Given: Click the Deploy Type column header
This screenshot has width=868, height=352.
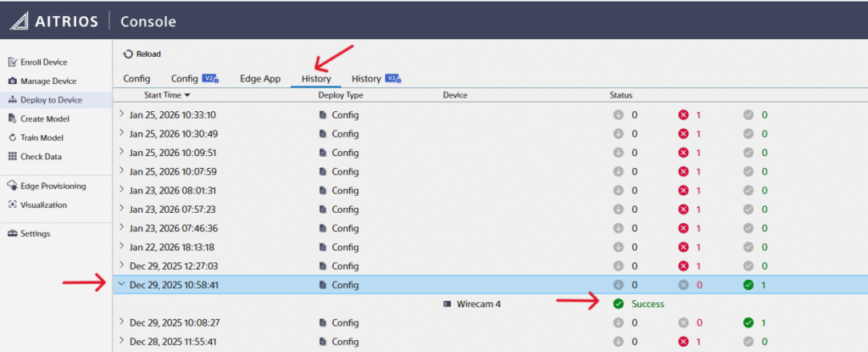Looking at the screenshot, I should [340, 95].
